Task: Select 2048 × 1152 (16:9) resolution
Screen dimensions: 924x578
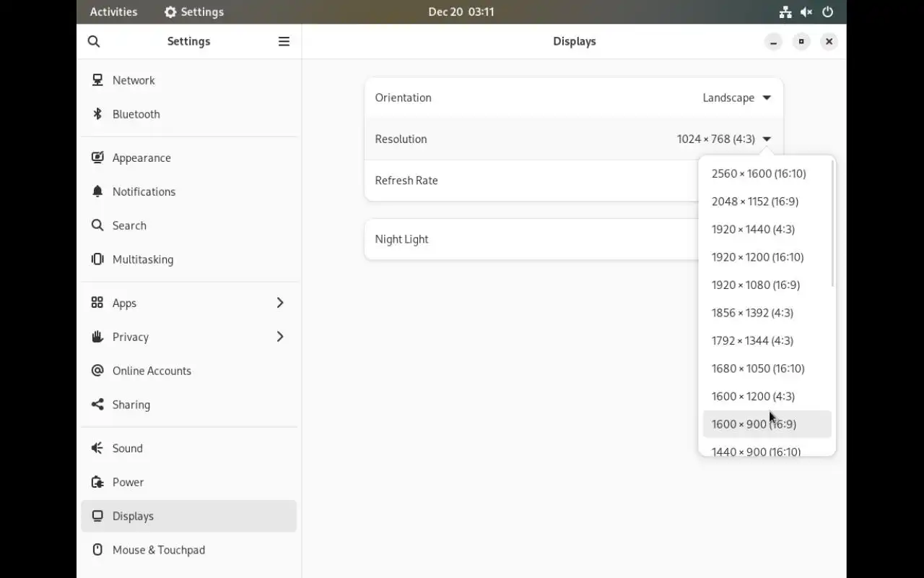Action: click(x=767, y=202)
